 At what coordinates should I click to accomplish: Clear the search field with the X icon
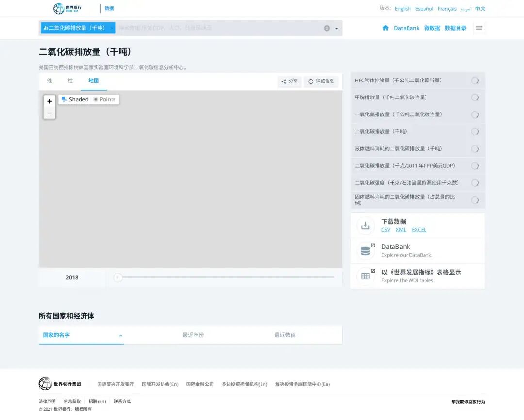coord(327,28)
